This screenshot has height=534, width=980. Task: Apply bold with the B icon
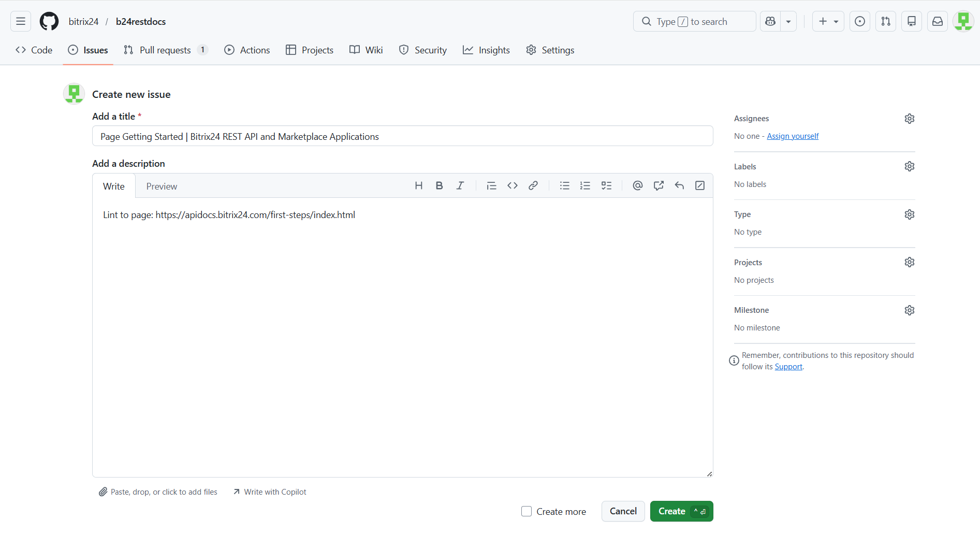[439, 186]
